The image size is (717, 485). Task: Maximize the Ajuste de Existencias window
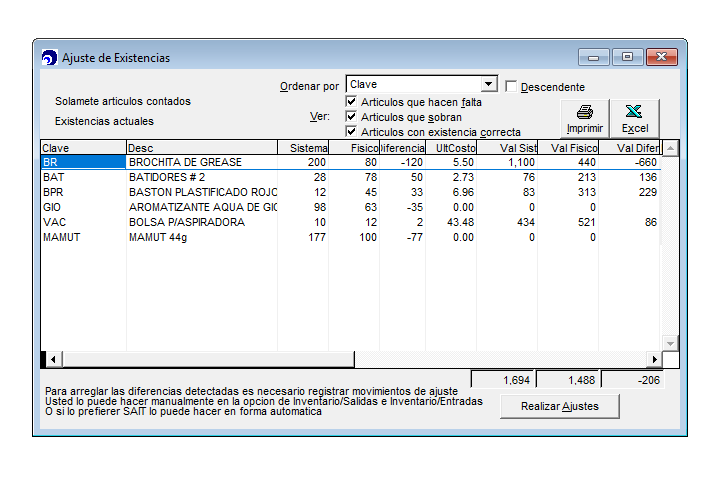(x=627, y=57)
